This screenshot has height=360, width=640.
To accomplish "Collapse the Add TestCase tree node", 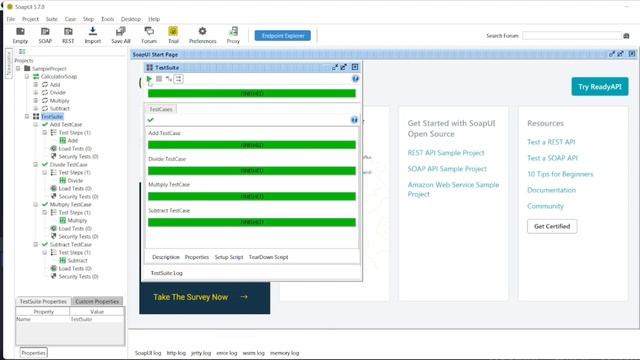I will tap(36, 124).
